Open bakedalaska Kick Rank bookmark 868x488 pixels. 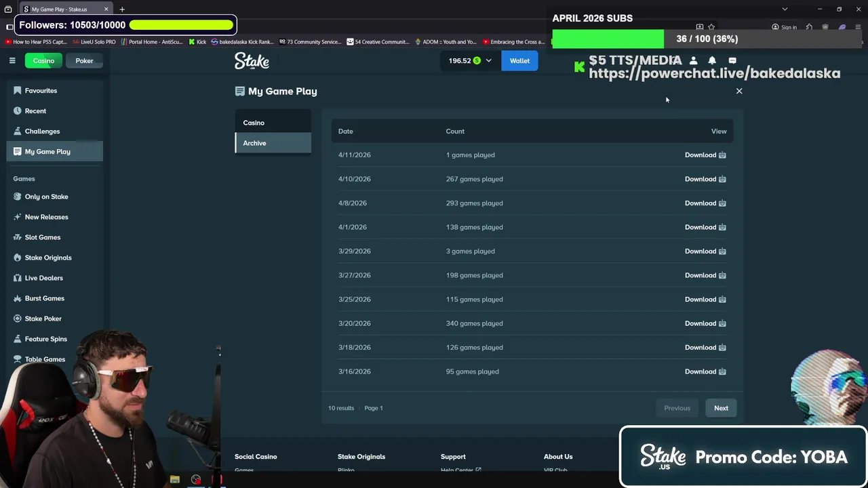tap(242, 42)
